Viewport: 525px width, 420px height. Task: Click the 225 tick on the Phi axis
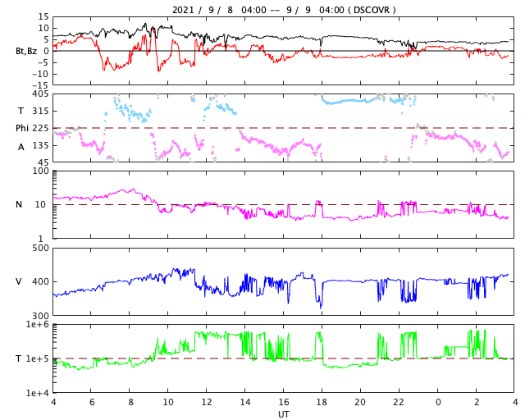(40, 128)
